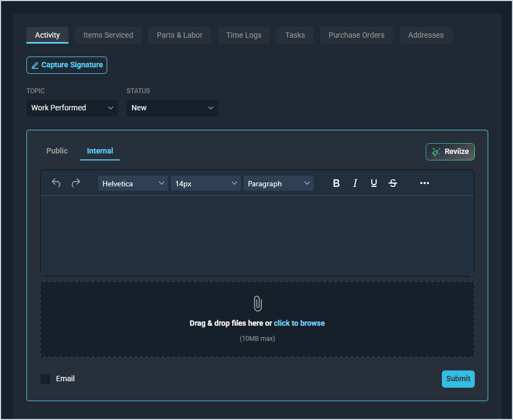Open the Addresses tab

426,35
